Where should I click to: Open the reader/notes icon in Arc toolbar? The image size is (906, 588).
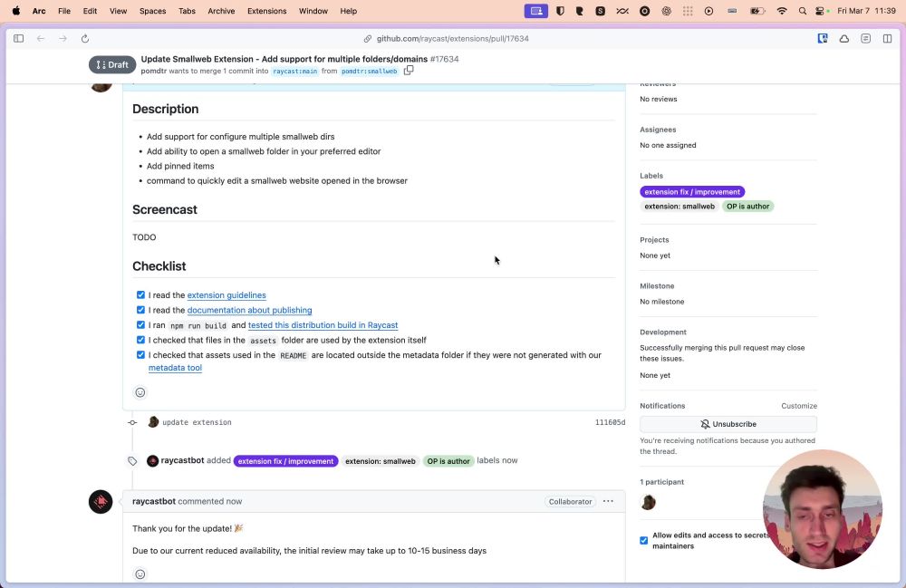coord(865,39)
